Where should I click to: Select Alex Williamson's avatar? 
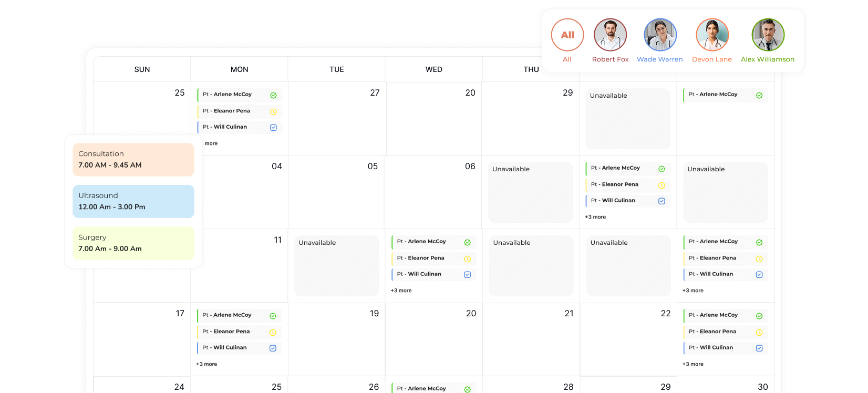(768, 35)
